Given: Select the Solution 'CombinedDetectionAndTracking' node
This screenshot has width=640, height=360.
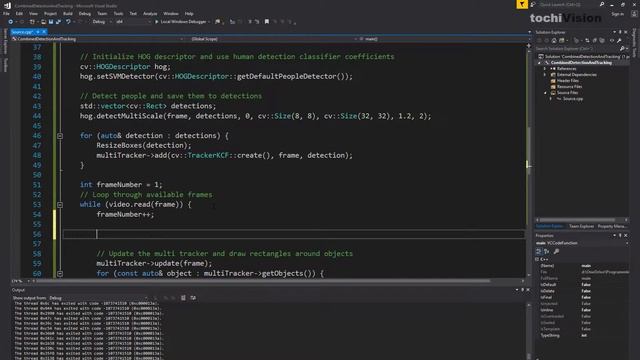Looking at the screenshot, I should [583, 57].
